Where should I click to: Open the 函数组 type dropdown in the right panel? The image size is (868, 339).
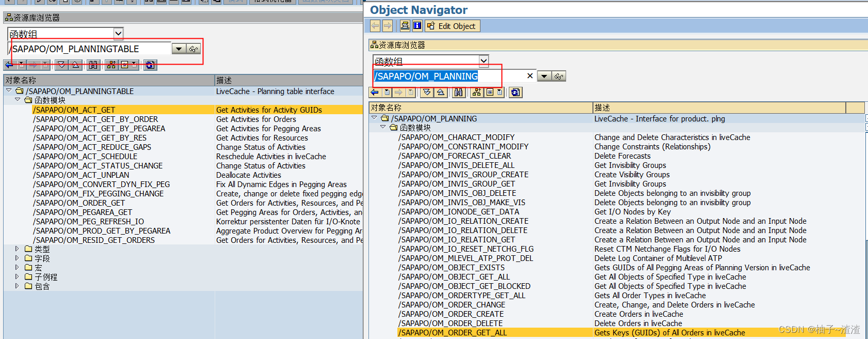point(484,61)
